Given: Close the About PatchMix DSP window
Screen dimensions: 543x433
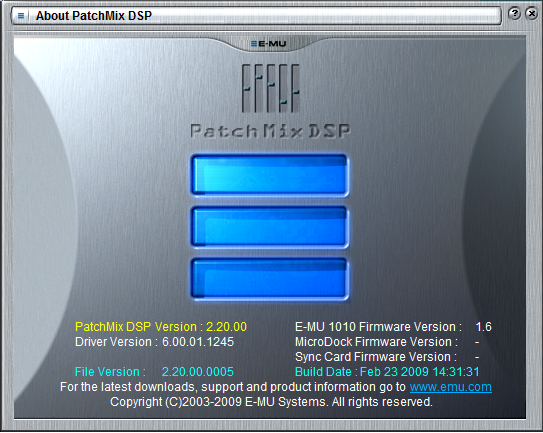Looking at the screenshot, I should pyautogui.click(x=532, y=14).
